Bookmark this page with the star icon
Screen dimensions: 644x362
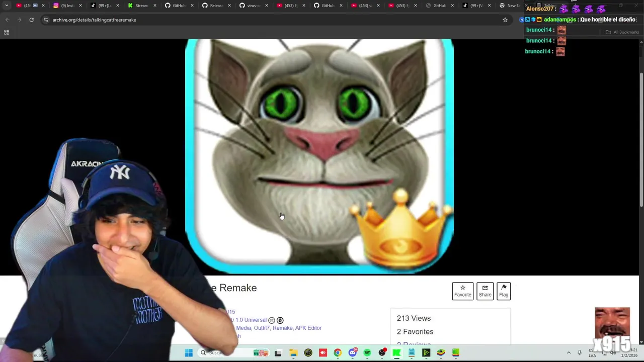[505, 20]
